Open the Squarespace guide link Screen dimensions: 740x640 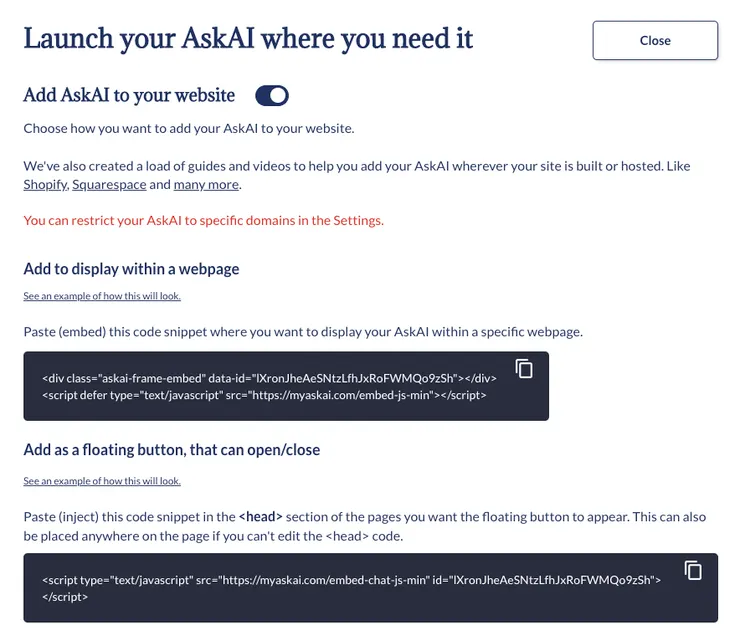click(x=109, y=185)
